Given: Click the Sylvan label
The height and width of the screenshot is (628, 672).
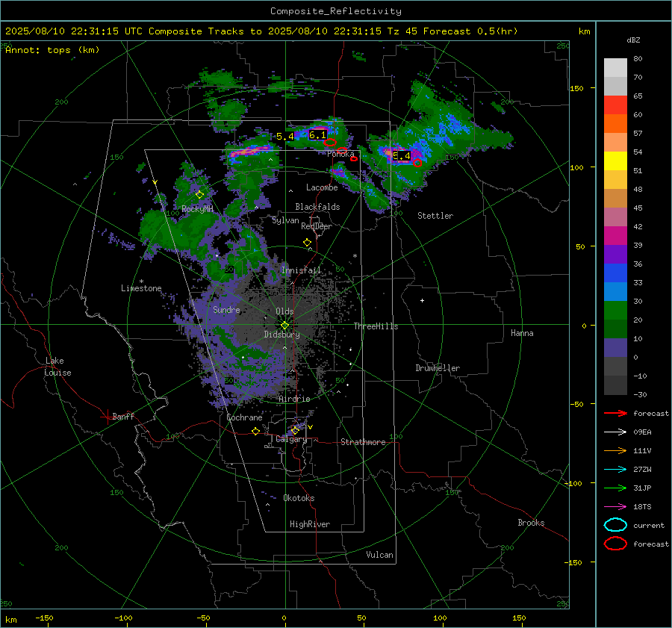Looking at the screenshot, I should [285, 221].
